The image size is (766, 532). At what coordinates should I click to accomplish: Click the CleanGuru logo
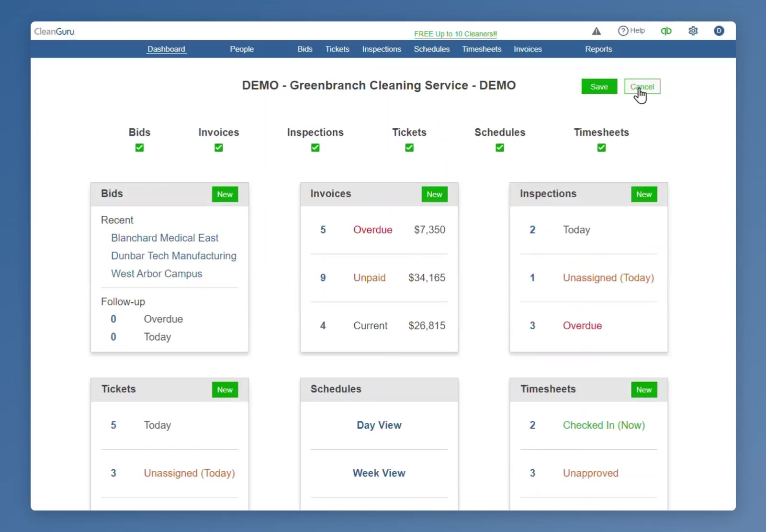(55, 32)
